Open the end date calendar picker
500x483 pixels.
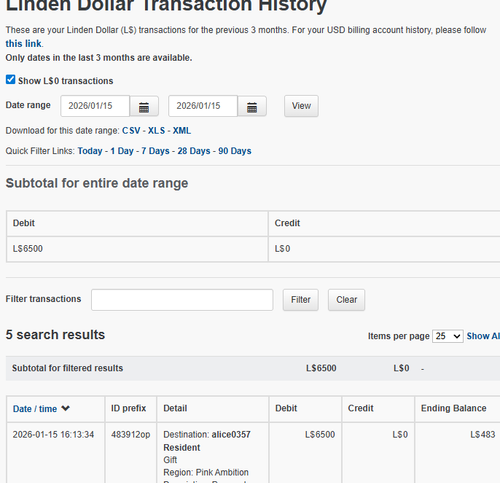(252, 106)
